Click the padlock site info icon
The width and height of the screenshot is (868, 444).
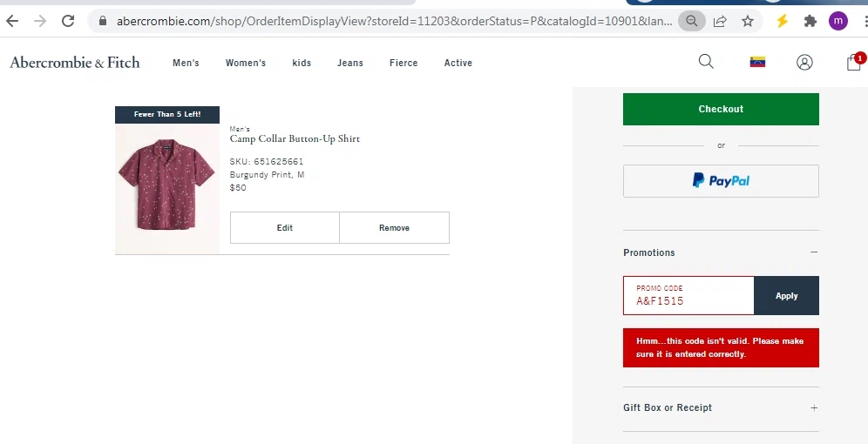point(102,21)
